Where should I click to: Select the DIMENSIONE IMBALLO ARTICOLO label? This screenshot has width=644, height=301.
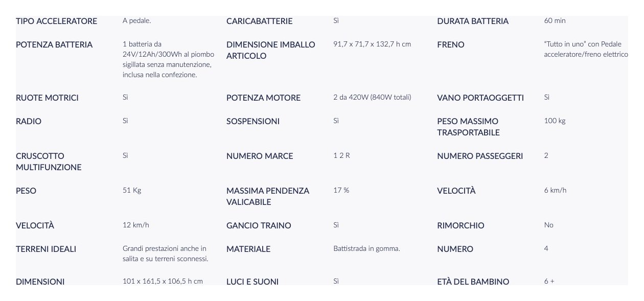[x=271, y=50]
